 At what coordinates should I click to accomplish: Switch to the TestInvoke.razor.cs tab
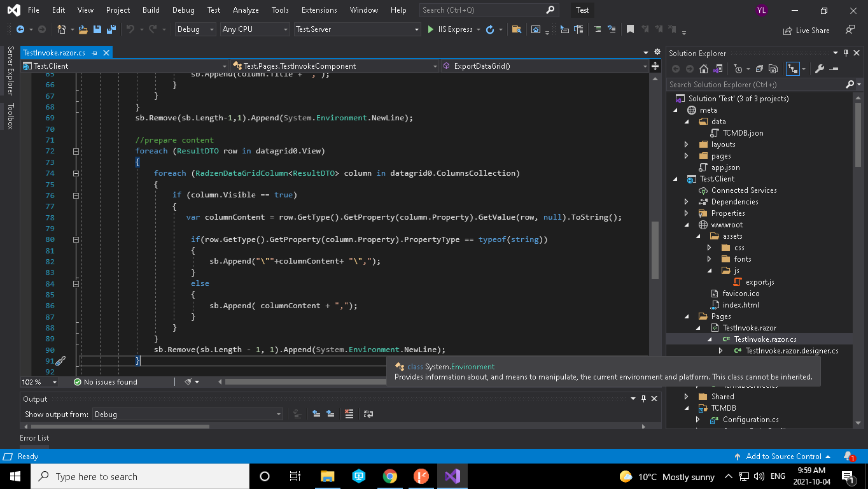click(x=54, y=52)
